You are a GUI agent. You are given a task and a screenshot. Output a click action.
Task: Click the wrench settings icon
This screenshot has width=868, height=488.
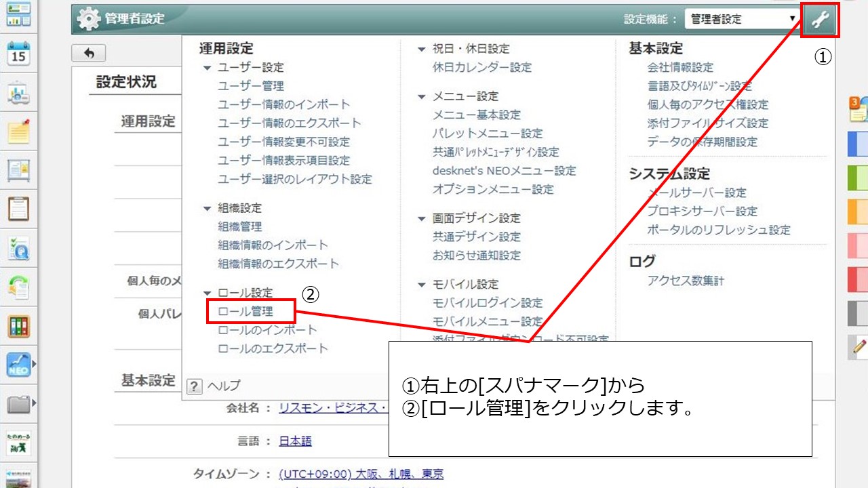[x=820, y=20]
